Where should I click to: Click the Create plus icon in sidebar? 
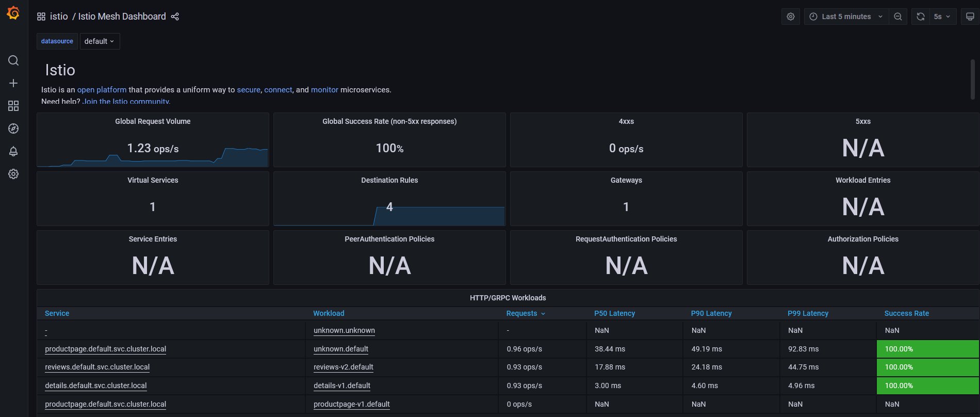(x=13, y=83)
